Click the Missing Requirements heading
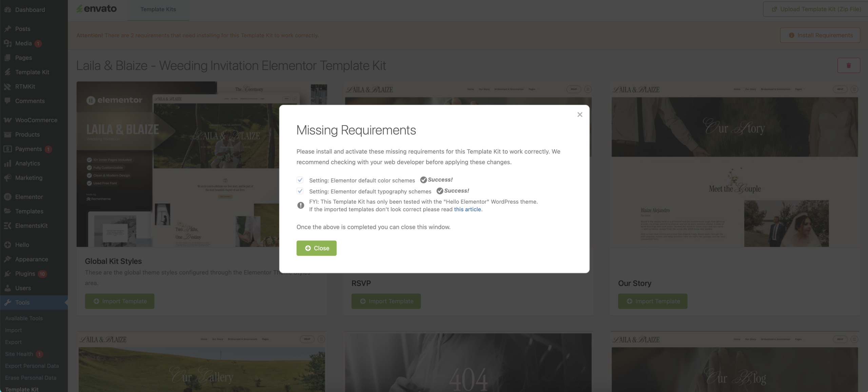This screenshot has width=868, height=392. click(x=356, y=130)
